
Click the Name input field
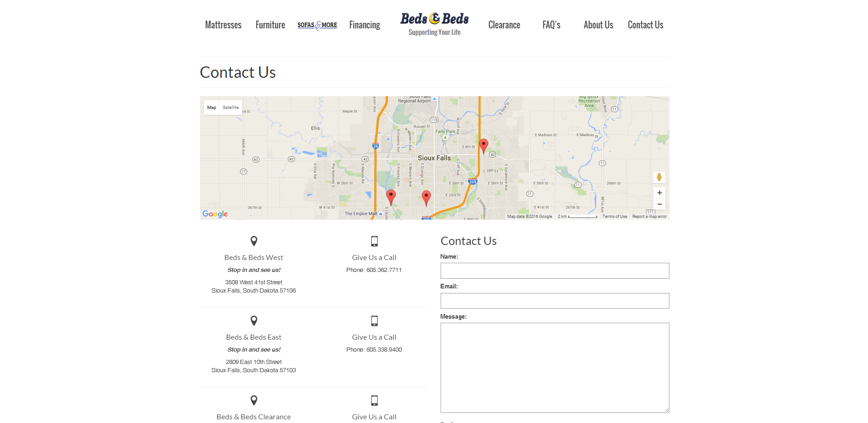555,271
